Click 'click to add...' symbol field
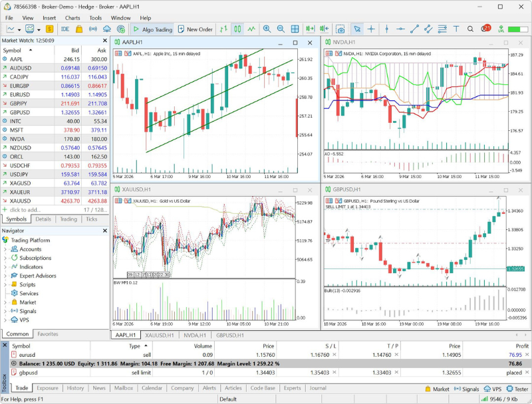 [x=25, y=210]
